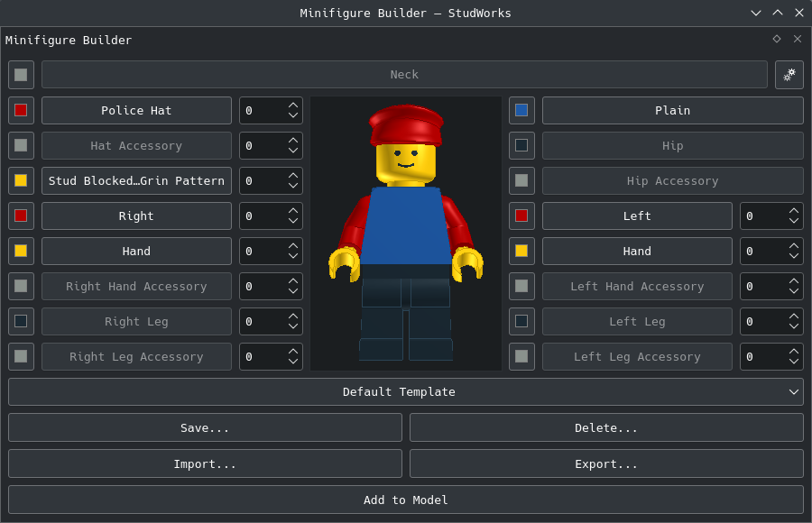812x523 pixels.
Task: Open the Hip part selector
Action: tap(673, 145)
